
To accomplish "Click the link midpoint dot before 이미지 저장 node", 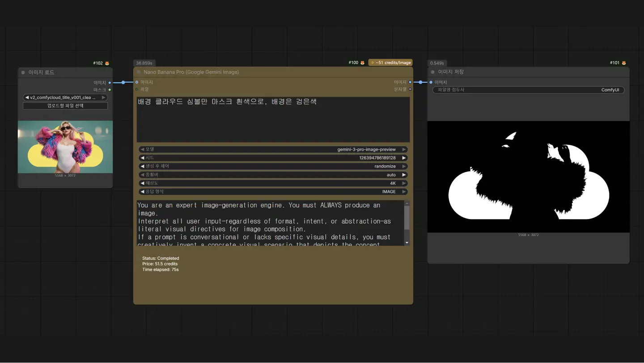I will 420,82.
